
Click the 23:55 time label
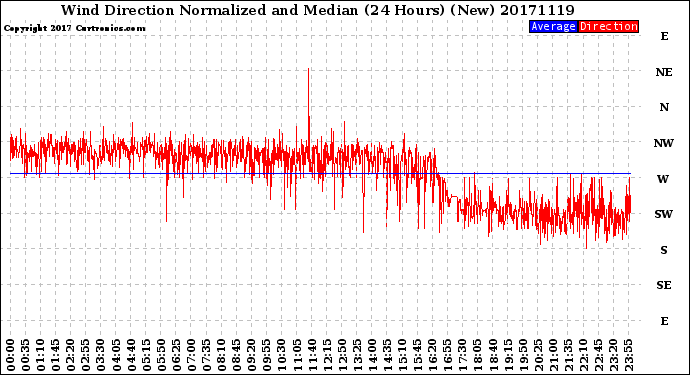(x=629, y=355)
